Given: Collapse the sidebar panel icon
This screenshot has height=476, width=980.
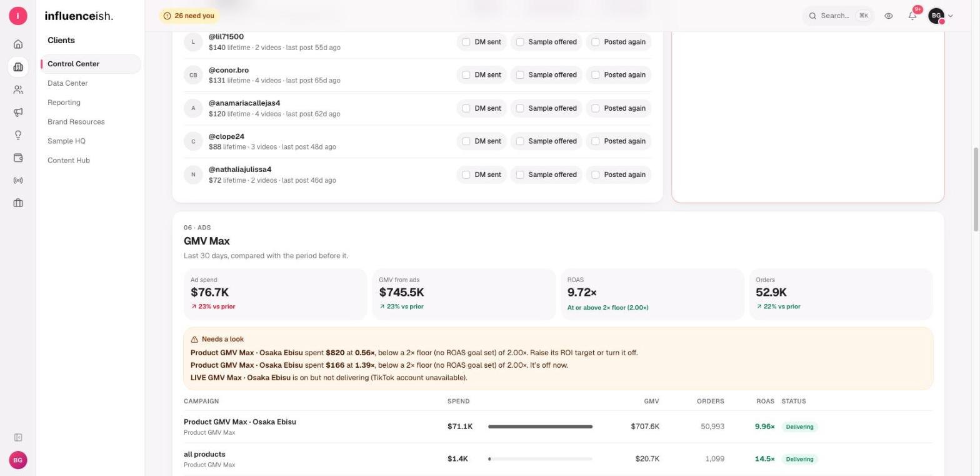Looking at the screenshot, I should (x=18, y=437).
